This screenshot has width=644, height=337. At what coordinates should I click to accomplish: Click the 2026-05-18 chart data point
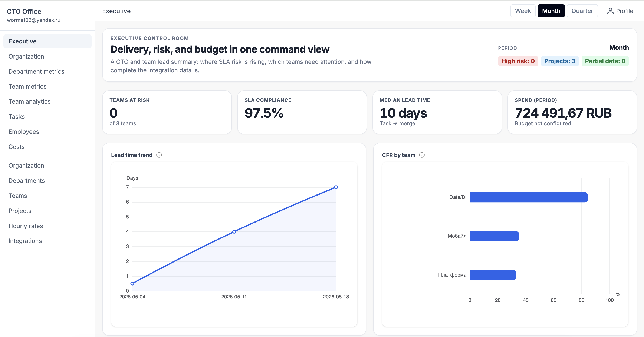coord(336,187)
